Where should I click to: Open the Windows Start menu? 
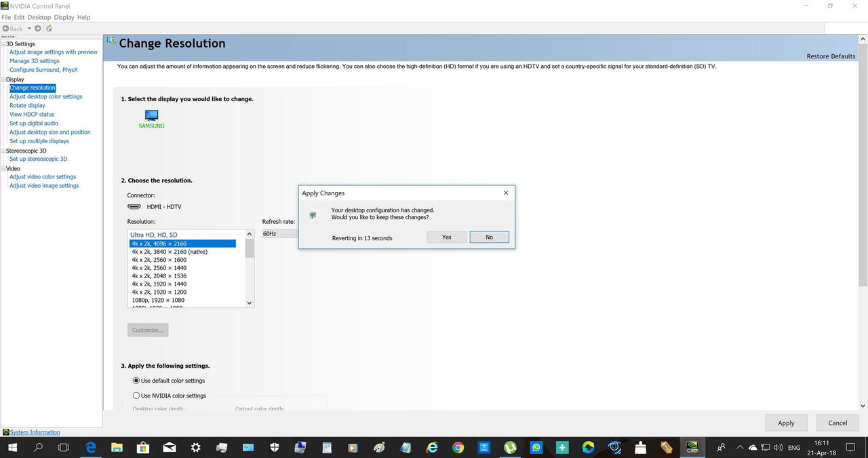coord(12,448)
